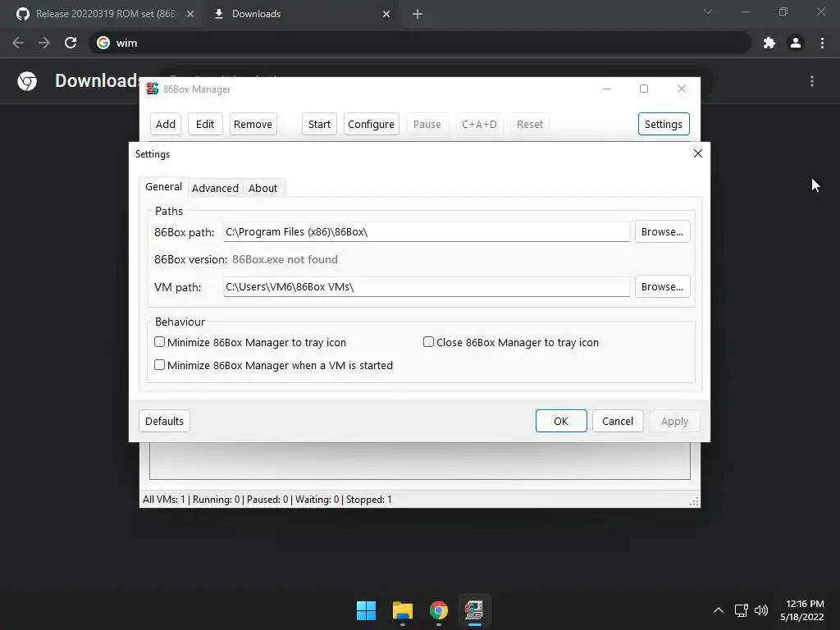
Task: Select the Downloads browser tab
Action: click(x=300, y=14)
